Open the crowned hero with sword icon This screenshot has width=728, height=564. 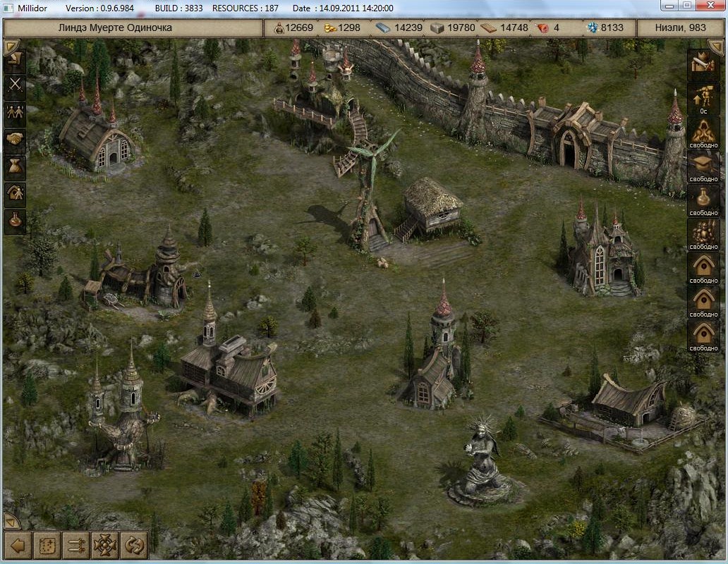[x=703, y=64]
